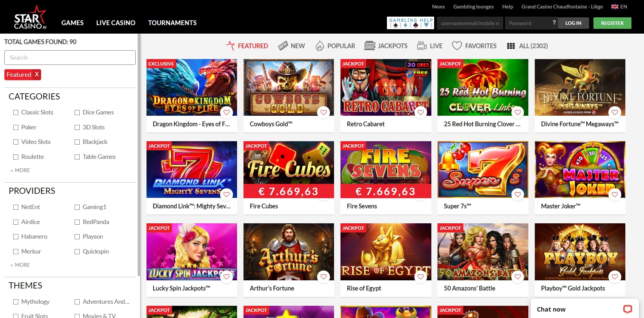This screenshot has width=644, height=318.
Task: View All (2302) games tab
Action: click(x=527, y=46)
